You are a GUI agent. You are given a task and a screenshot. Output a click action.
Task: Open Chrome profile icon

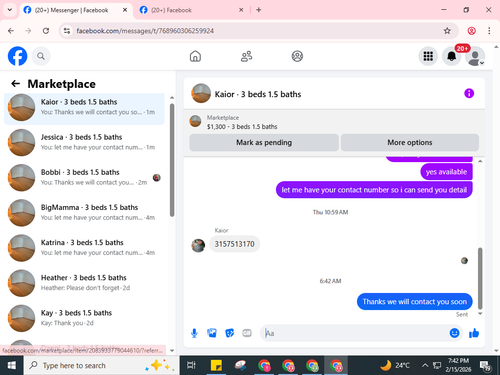coord(471,31)
